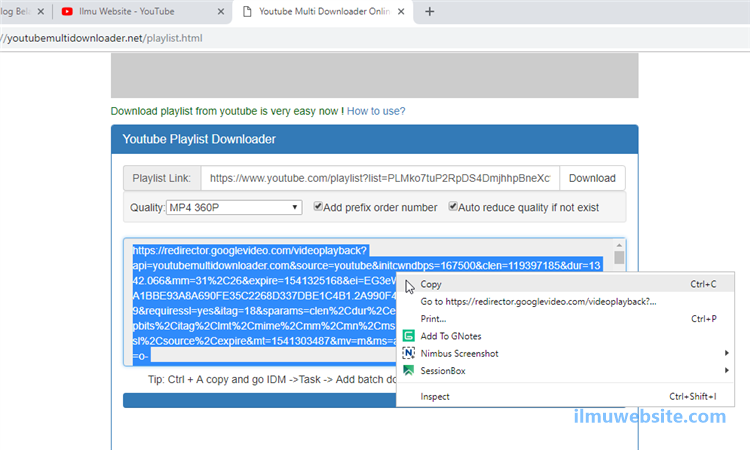The width and height of the screenshot is (750, 450).
Task: Close the Ilmu Website - YouTube tab
Action: [x=221, y=11]
